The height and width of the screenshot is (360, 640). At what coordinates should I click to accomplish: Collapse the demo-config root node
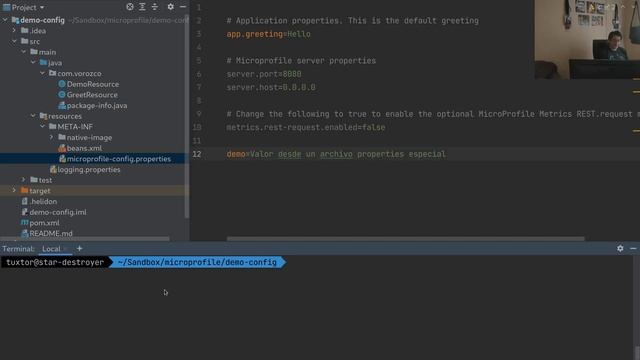(x=5, y=20)
